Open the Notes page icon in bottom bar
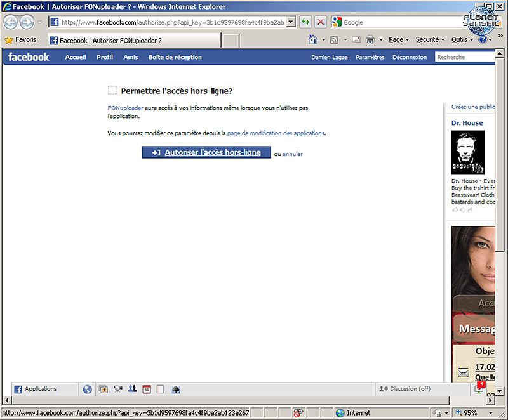 coord(161,390)
